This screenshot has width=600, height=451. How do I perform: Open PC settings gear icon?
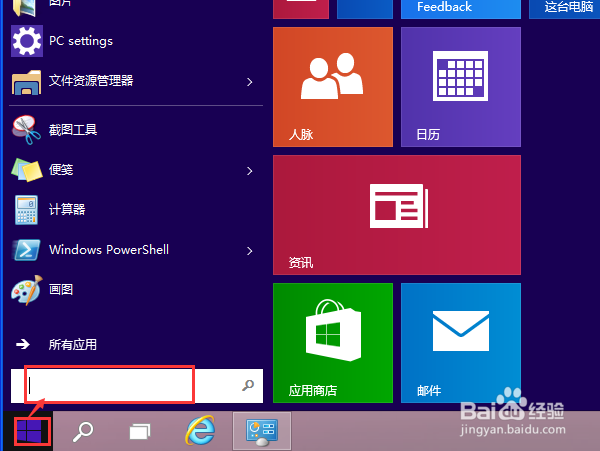(x=26, y=41)
